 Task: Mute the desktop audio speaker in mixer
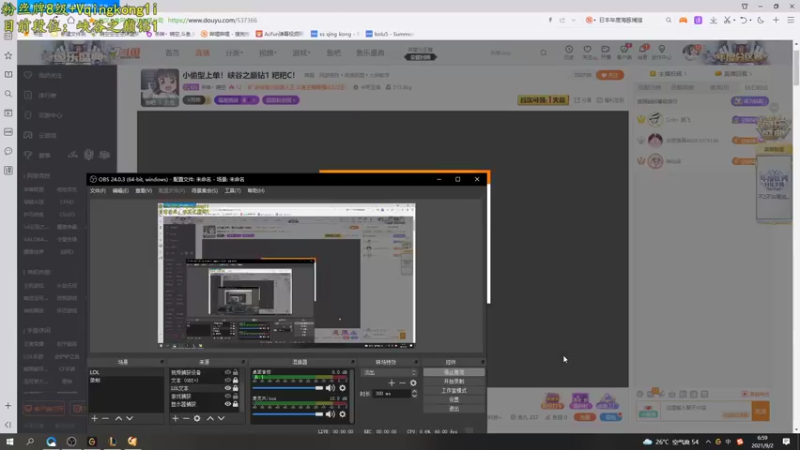(x=331, y=388)
